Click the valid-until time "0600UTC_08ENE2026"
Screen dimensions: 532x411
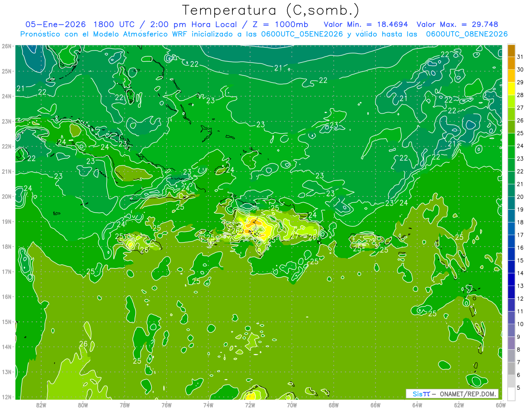[x=467, y=34]
